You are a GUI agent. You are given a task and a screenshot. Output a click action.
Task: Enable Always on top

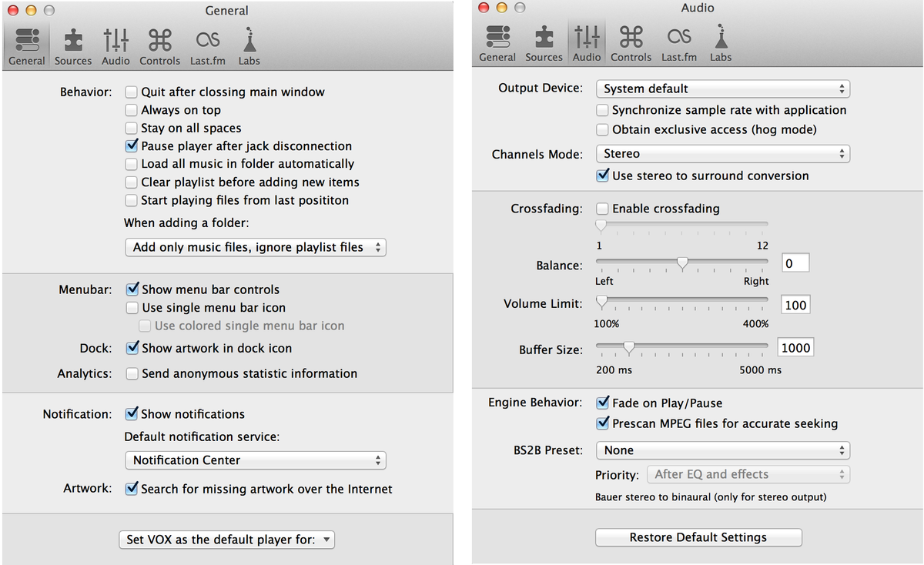pos(132,110)
